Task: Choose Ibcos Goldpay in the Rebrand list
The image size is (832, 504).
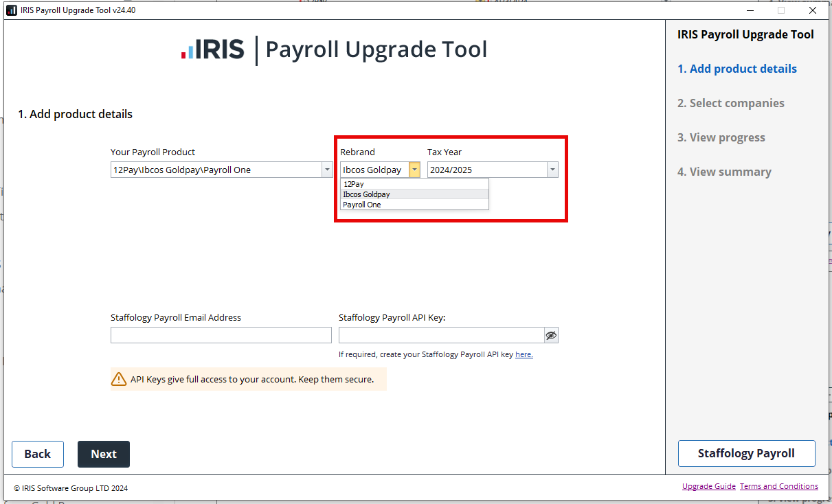Action: click(414, 194)
